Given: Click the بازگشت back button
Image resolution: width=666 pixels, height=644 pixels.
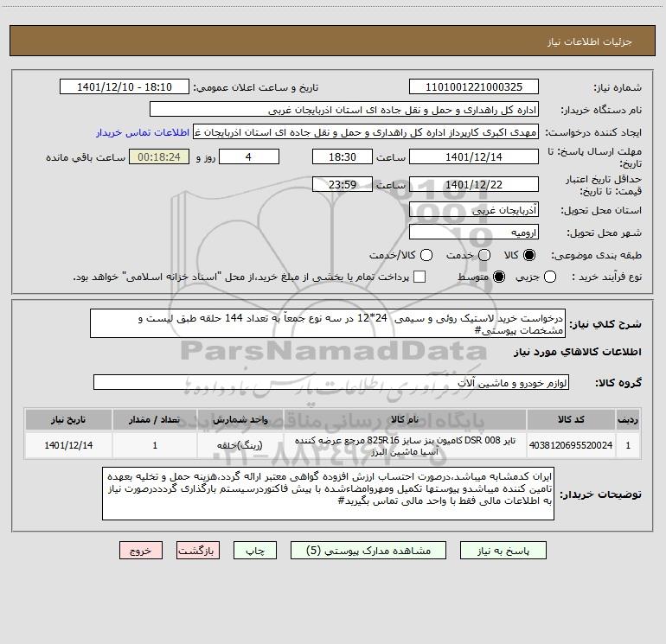Looking at the screenshot, I should click(x=198, y=551).
